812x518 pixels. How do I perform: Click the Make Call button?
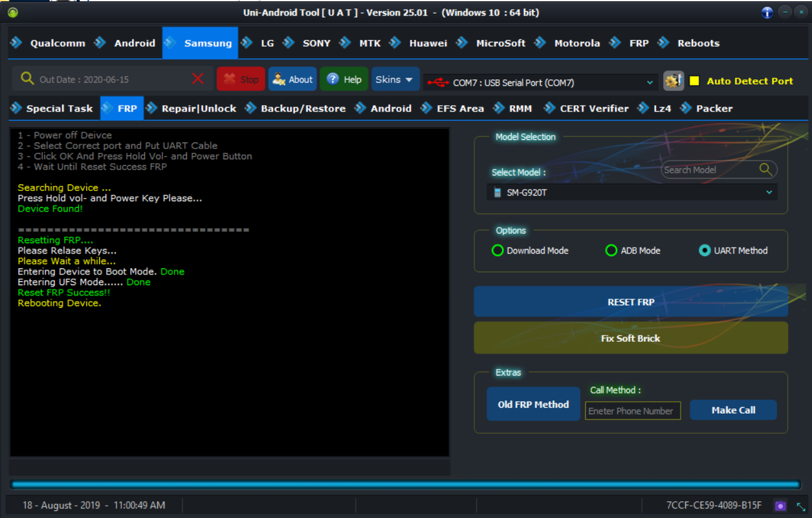pos(733,410)
